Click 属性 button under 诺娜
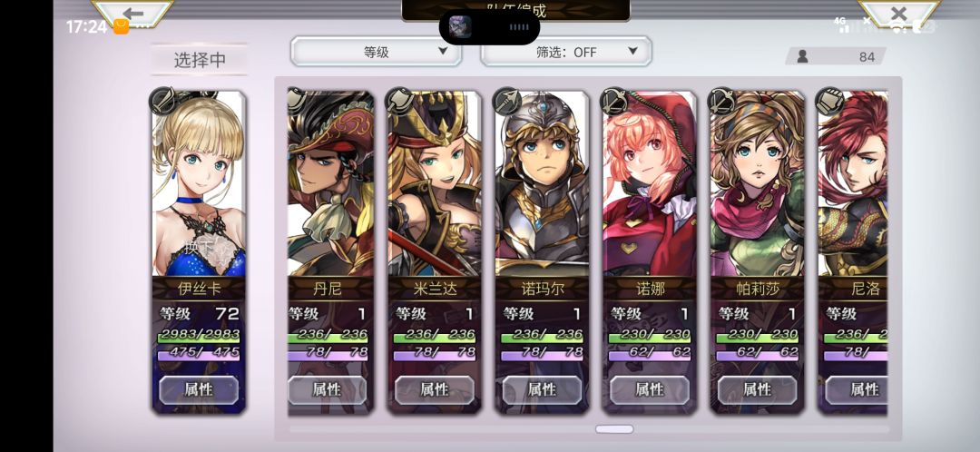 click(x=650, y=390)
